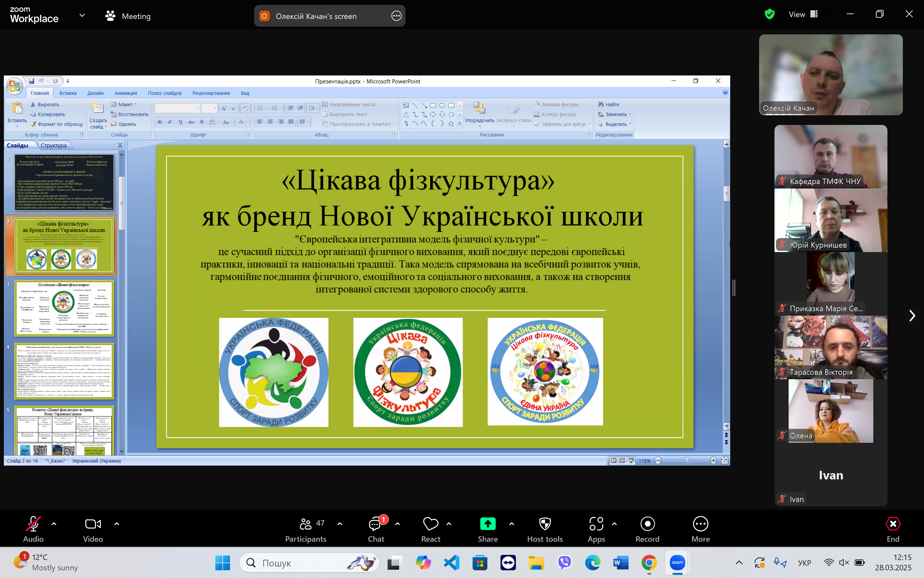This screenshot has width=924, height=578.
Task: Open the Chat panel
Action: [376, 530]
